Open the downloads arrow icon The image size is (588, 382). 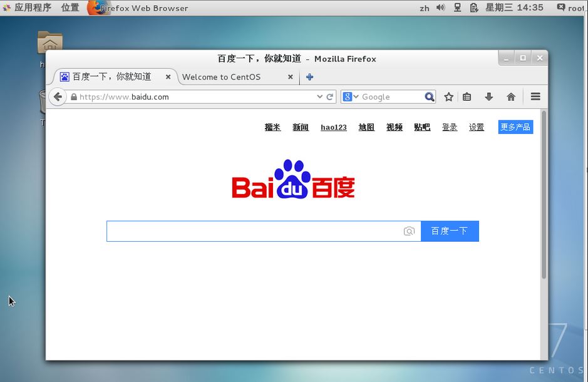coord(488,97)
